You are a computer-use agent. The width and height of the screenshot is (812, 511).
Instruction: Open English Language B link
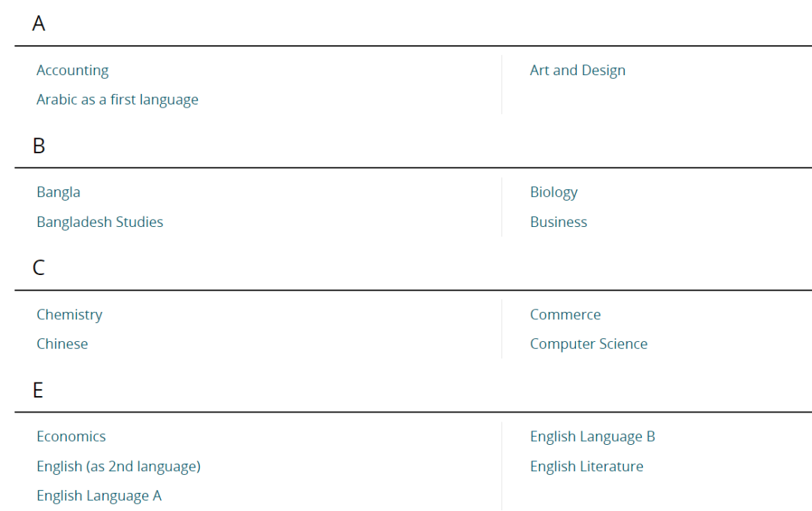(x=592, y=437)
